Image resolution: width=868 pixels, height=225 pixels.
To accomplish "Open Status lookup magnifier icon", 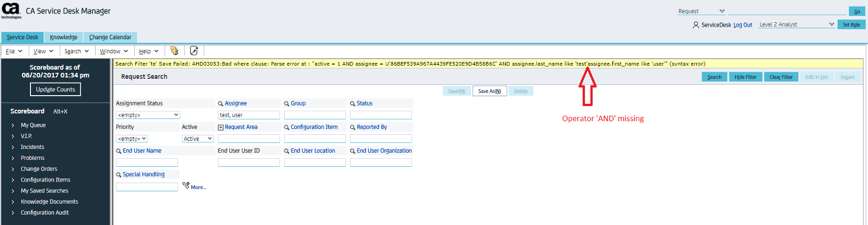I will 353,104.
